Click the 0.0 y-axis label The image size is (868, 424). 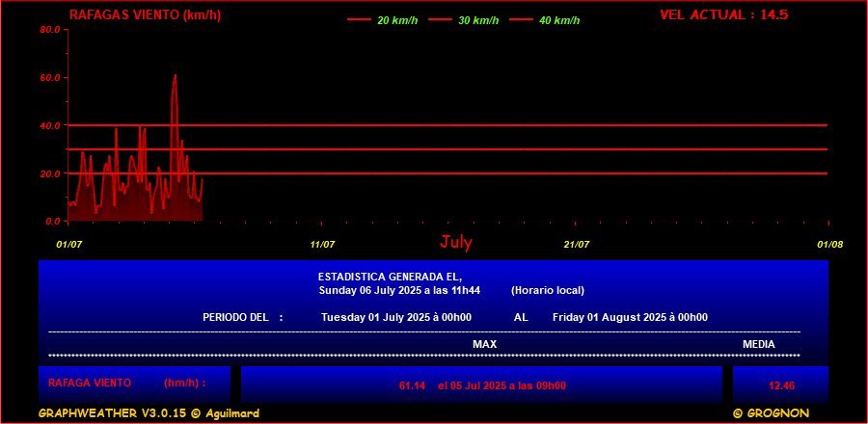click(53, 221)
